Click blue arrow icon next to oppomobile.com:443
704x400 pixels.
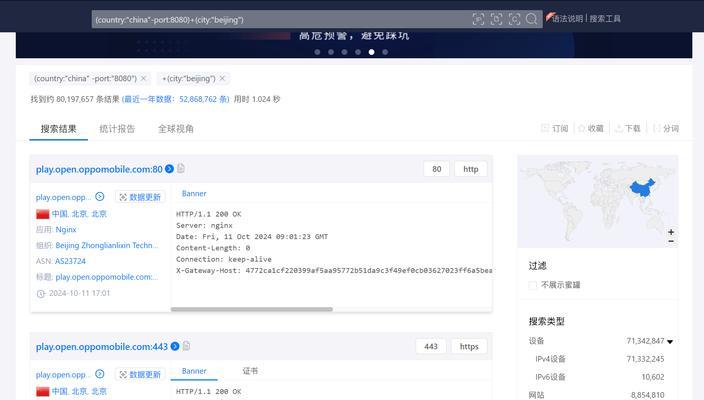[x=175, y=346]
